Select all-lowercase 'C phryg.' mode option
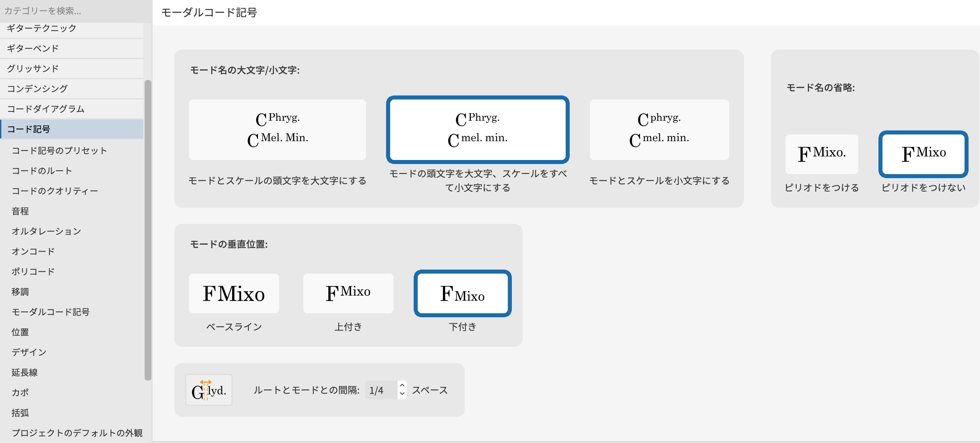The width and height of the screenshot is (980, 443). (659, 130)
